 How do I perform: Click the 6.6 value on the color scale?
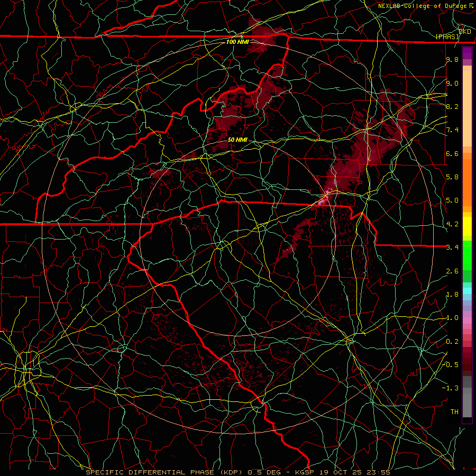pos(452,153)
